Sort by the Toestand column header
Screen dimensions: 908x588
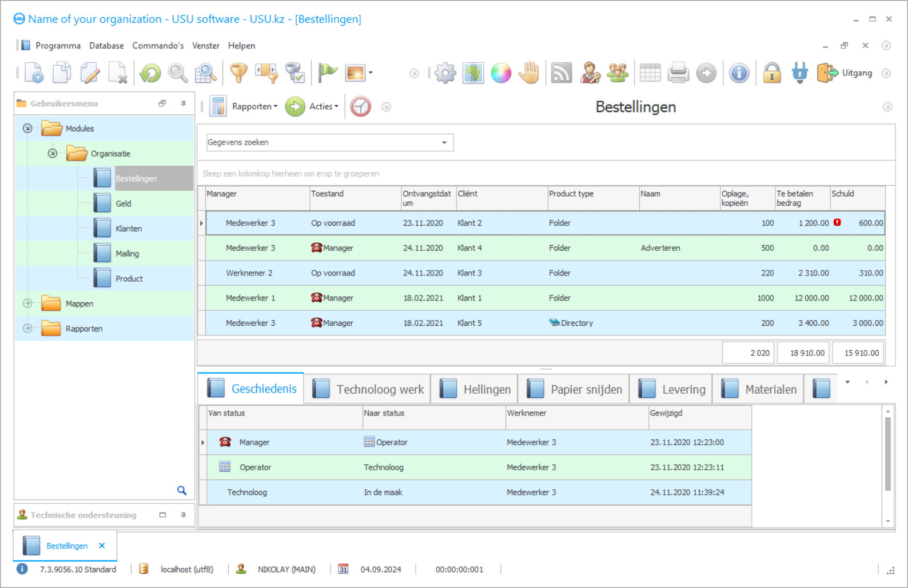(355, 198)
